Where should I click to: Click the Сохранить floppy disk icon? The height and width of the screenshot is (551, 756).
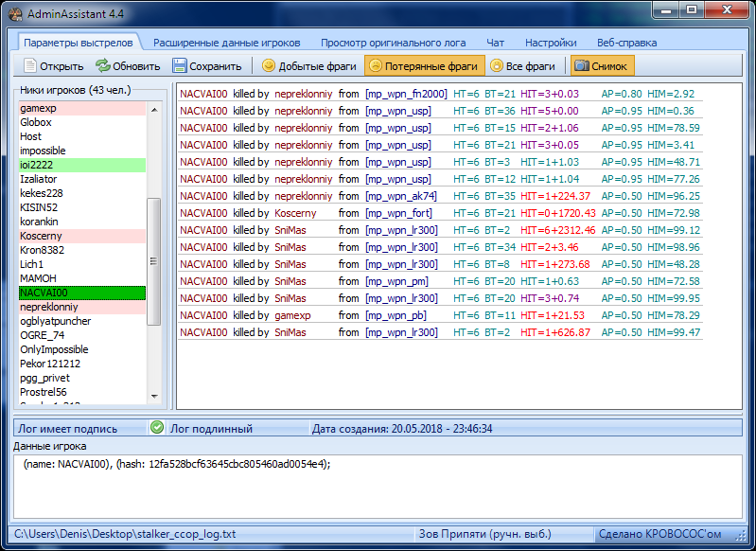pyautogui.click(x=180, y=65)
